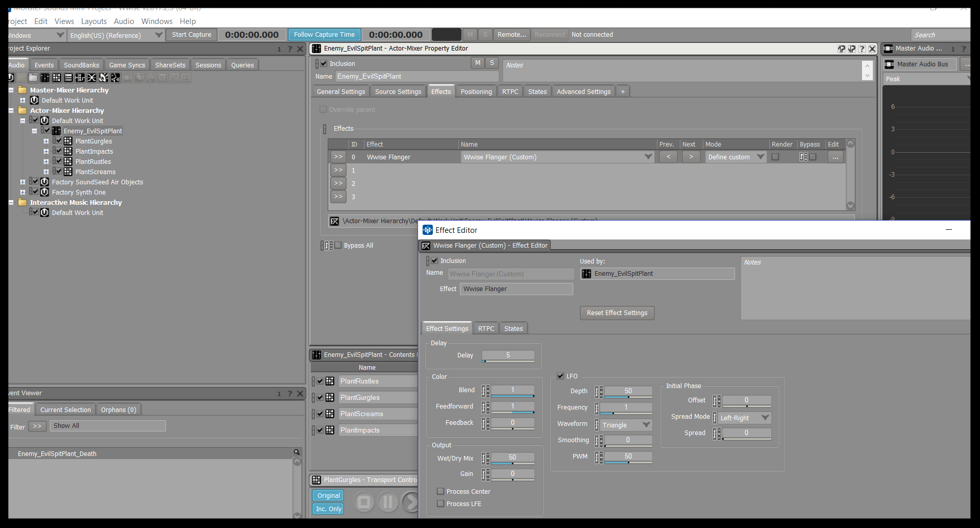Switch to the SoundBanks tab
Screen dimensions: 980x528
tap(82, 65)
